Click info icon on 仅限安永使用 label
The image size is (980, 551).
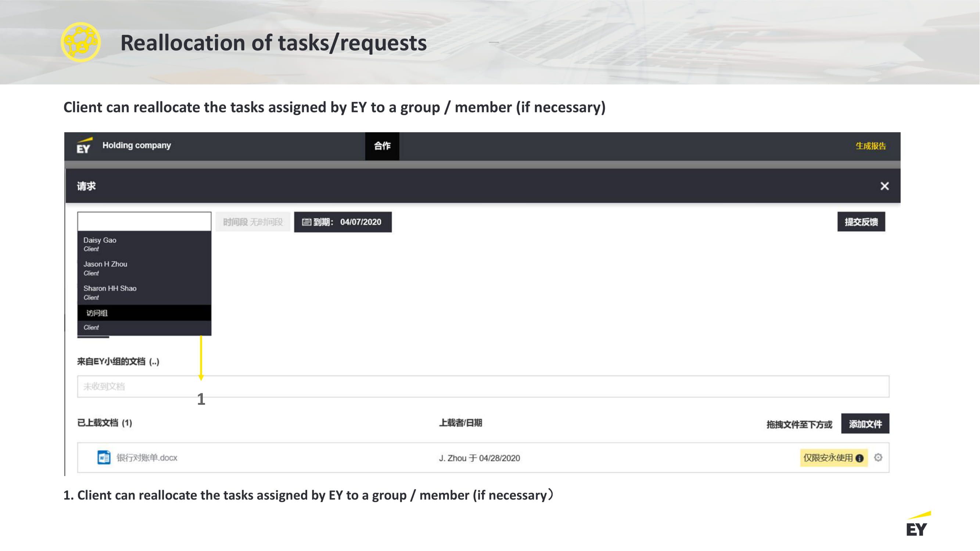pyautogui.click(x=859, y=458)
